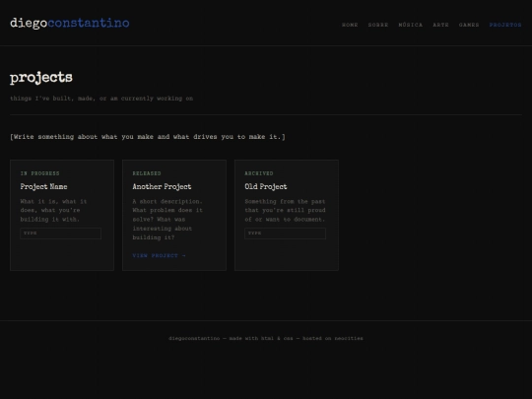Click the subtitle 'things I've built, made'
This screenshot has height=399, width=532.
101,99
